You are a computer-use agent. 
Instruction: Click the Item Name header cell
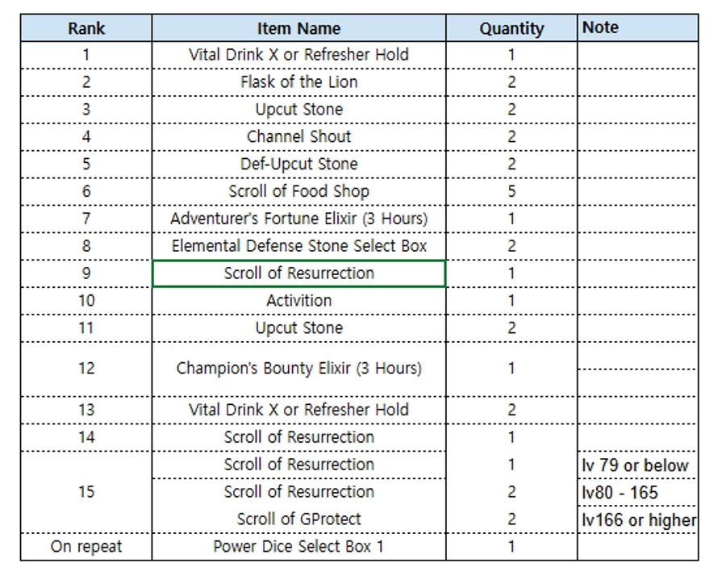click(x=298, y=27)
